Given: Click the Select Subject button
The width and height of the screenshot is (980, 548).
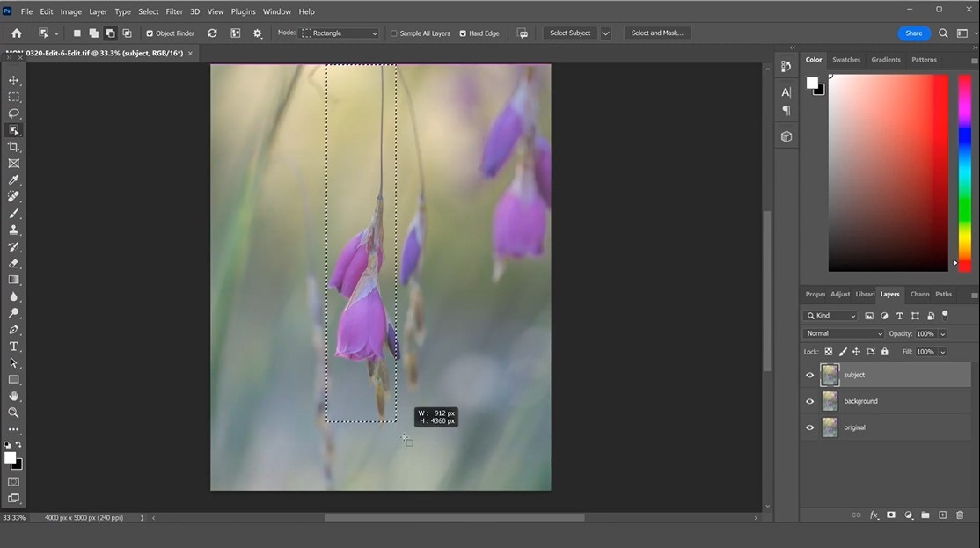Looking at the screenshot, I should (570, 33).
